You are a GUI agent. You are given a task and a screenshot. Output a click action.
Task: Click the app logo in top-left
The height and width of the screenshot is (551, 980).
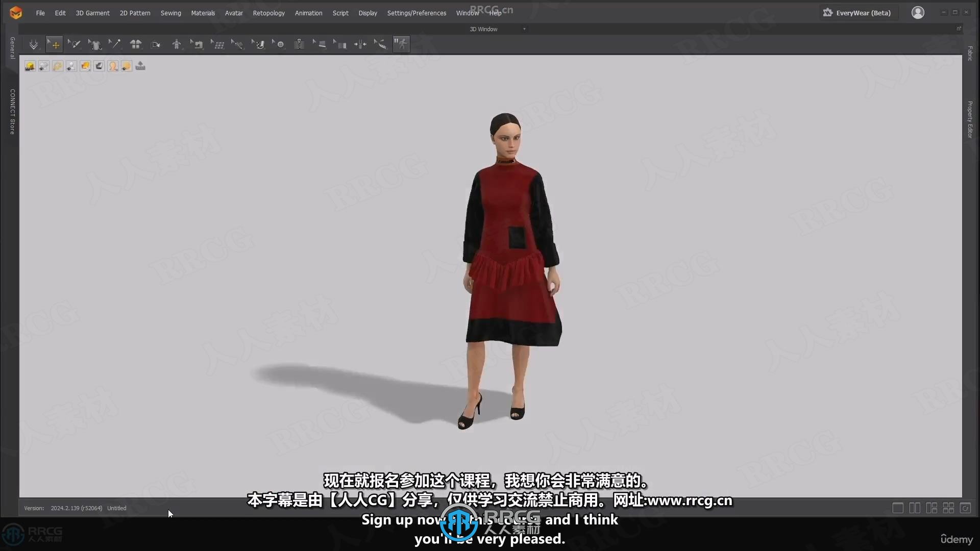[16, 13]
